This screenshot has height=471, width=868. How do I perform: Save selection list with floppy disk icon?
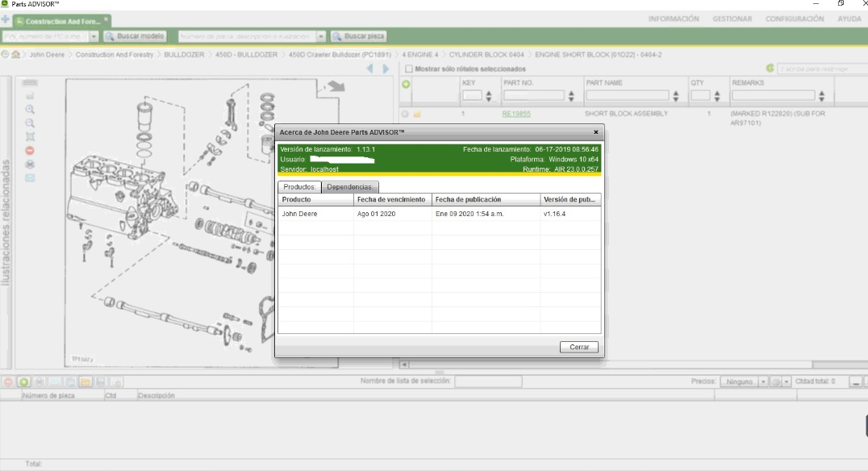click(x=100, y=381)
